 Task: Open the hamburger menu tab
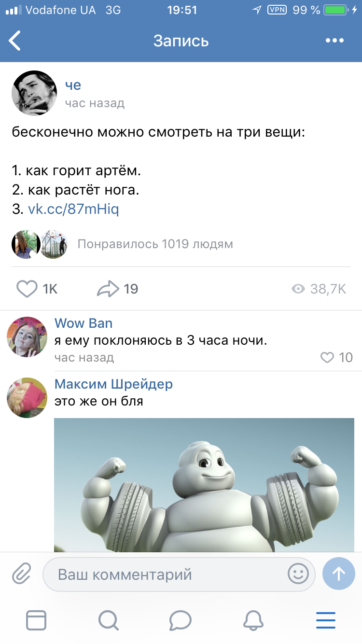pyautogui.click(x=326, y=620)
